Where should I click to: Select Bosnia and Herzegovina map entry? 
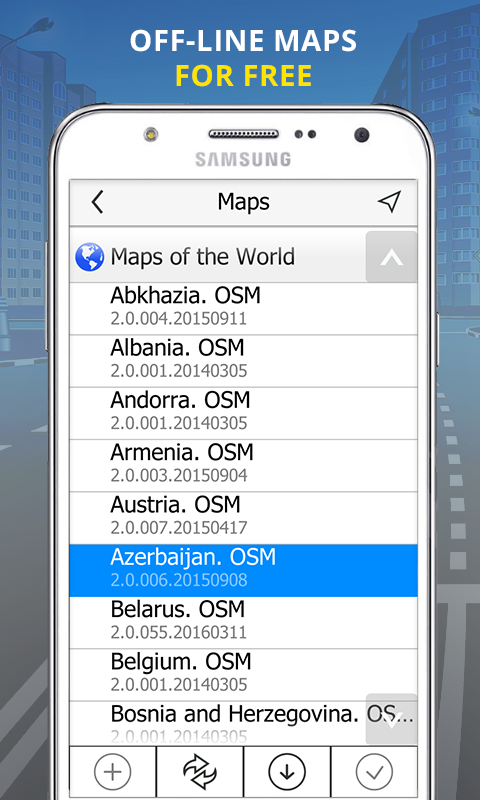tap(243, 723)
